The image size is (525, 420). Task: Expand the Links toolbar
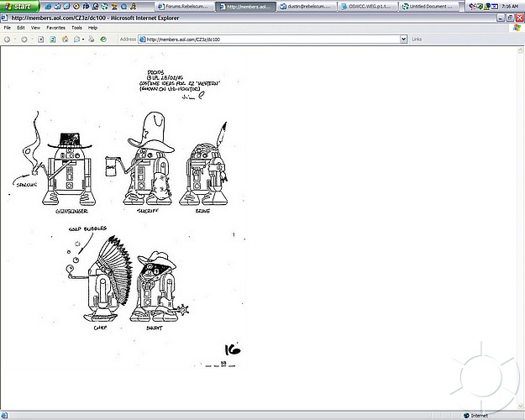[417, 39]
